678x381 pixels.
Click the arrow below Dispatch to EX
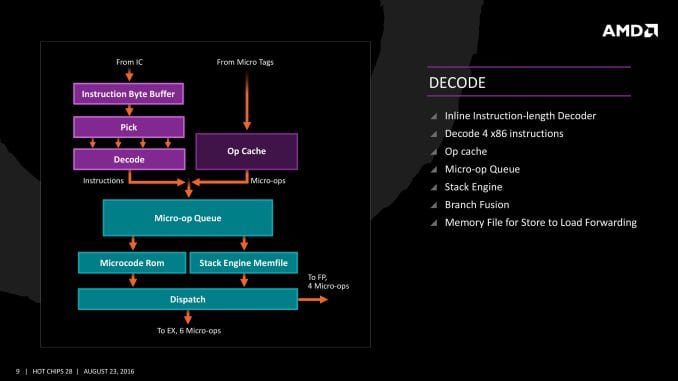pos(188,317)
